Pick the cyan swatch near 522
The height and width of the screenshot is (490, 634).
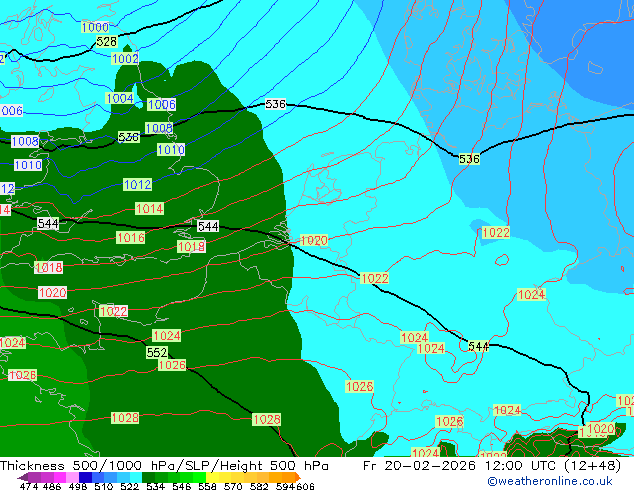tap(136, 477)
